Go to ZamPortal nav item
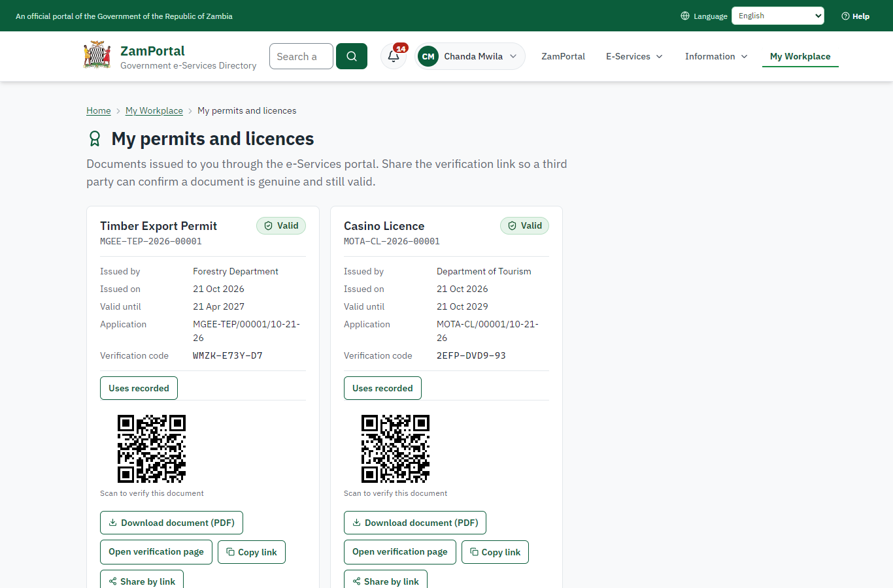Screen dimensions: 893x588 (563, 56)
